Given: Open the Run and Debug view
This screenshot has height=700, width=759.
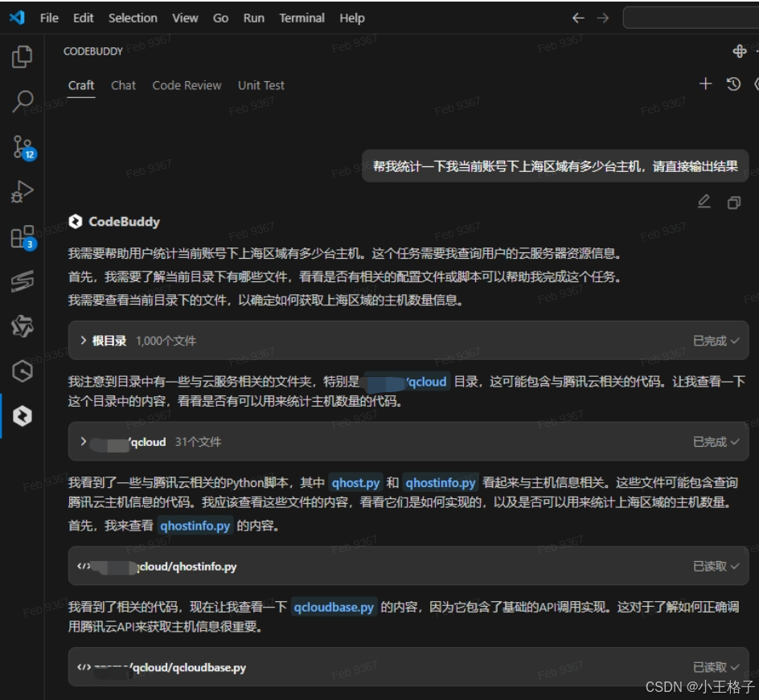Looking at the screenshot, I should (x=22, y=191).
